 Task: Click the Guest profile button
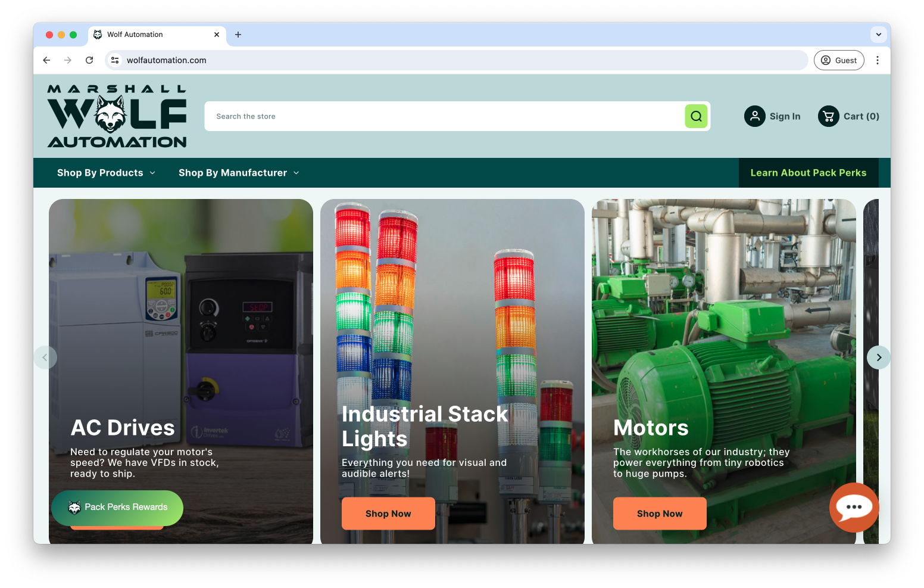tap(839, 60)
